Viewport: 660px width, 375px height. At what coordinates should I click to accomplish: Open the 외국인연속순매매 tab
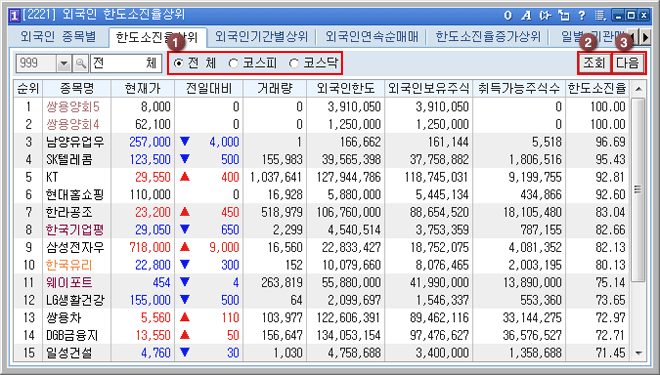coord(372,37)
